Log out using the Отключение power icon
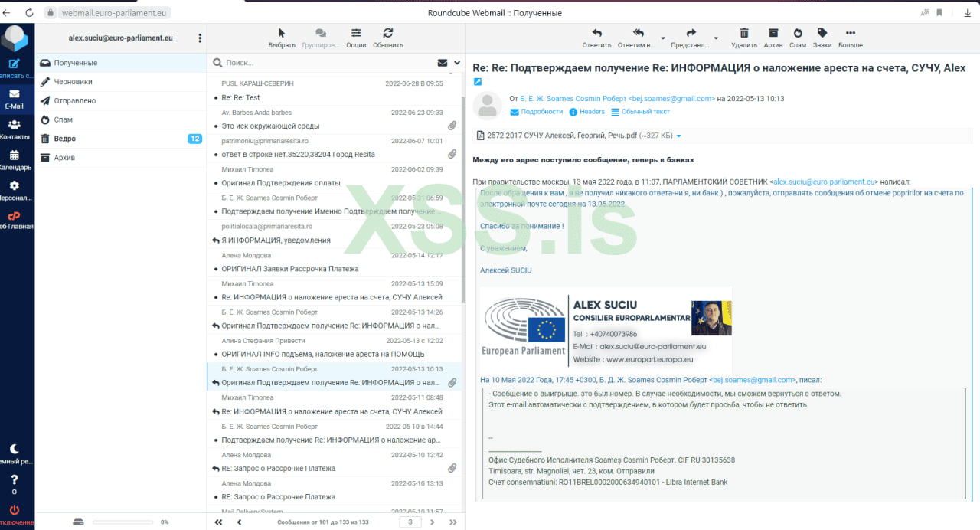Screen dimensions: 980x530 pyautogui.click(x=15, y=515)
